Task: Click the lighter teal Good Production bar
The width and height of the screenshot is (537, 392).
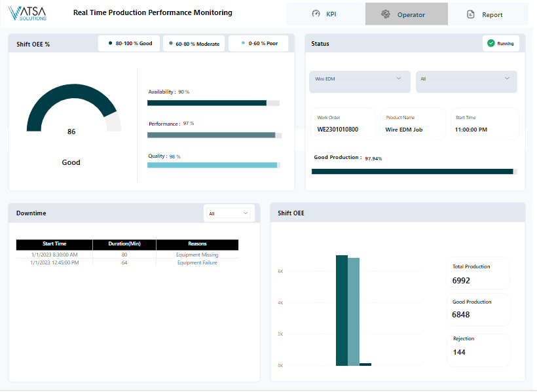Action: click(354, 312)
